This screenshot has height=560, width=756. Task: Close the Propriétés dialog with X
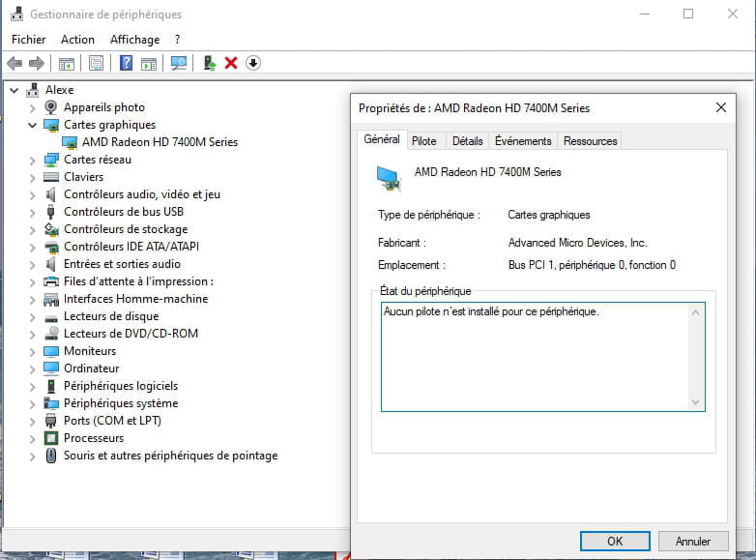tap(721, 107)
